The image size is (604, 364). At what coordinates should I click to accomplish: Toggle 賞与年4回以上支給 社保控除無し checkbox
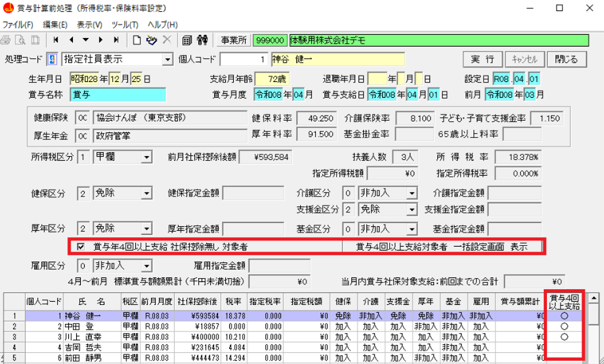click(81, 247)
